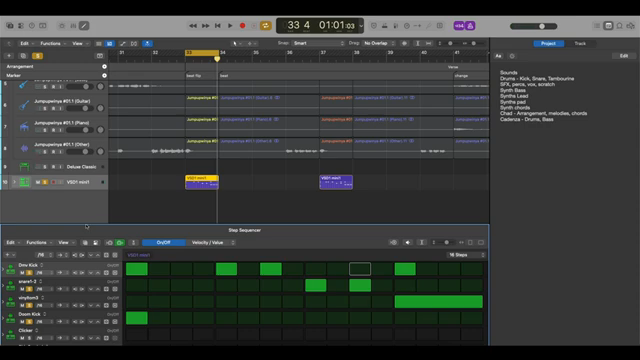Select the Jumpupwinya (Guitar) track header
Viewport: 640px width, 360px height.
tap(54, 105)
